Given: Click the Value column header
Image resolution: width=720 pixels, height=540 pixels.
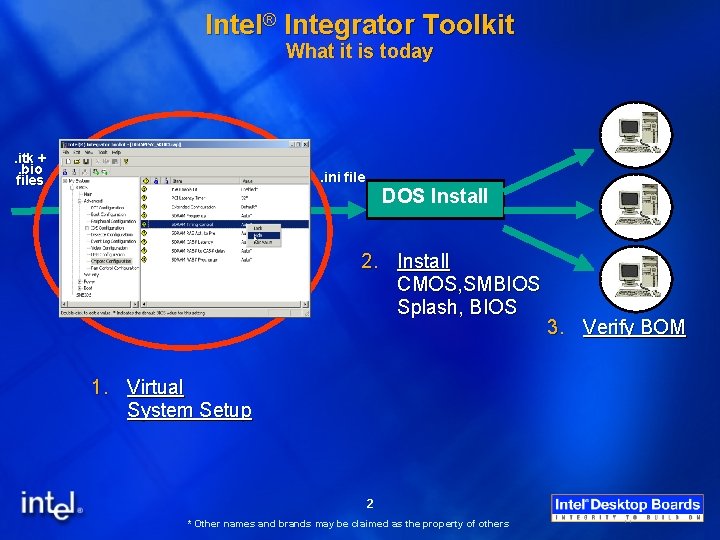Looking at the screenshot, I should 274,181.
